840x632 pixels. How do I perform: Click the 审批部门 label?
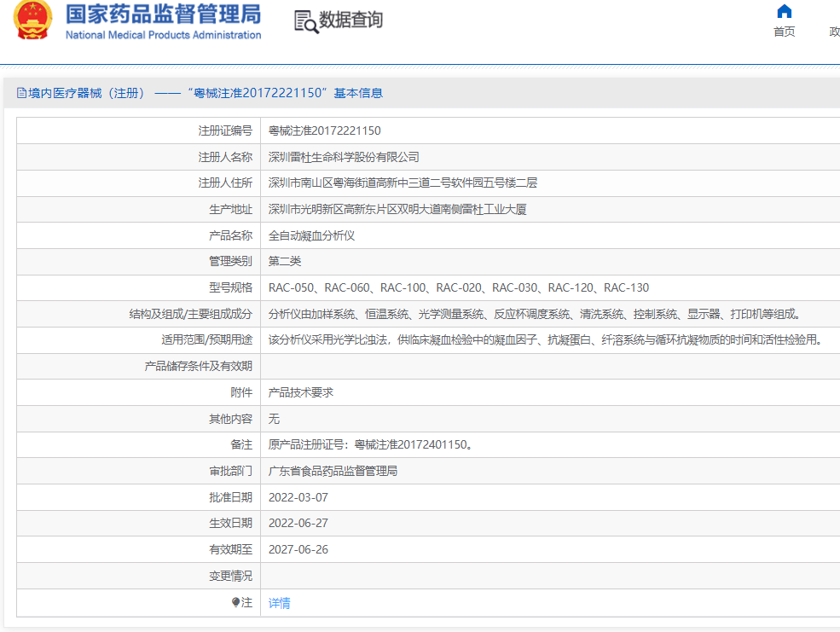[x=230, y=471]
